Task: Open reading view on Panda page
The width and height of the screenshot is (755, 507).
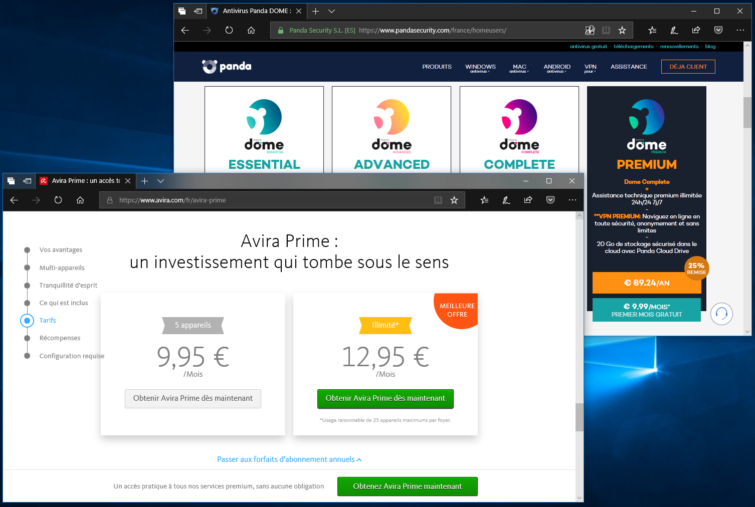Action: (x=606, y=30)
